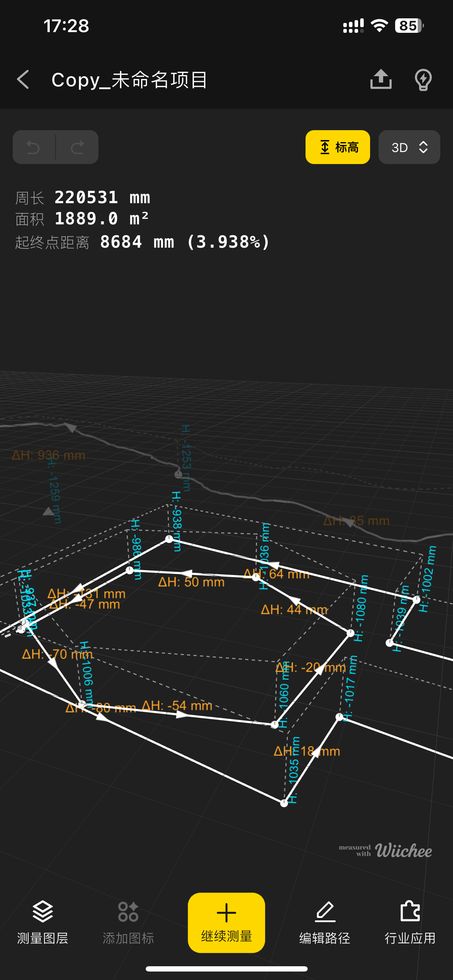Tap the Wi-Fi status icon

coord(379,25)
